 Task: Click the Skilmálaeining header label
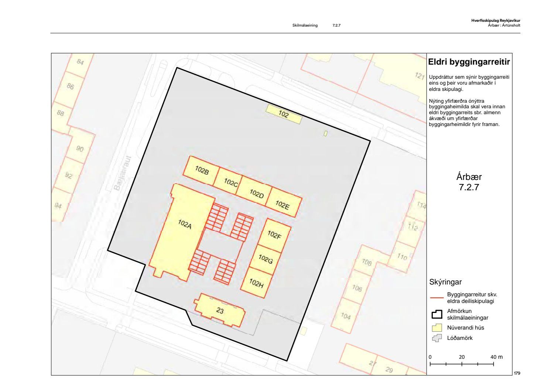point(305,25)
